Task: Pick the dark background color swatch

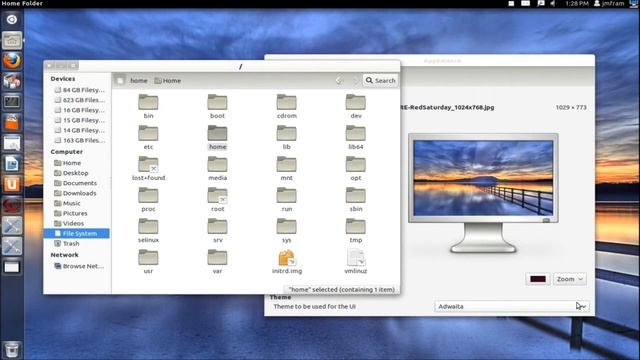Action: (x=538, y=279)
